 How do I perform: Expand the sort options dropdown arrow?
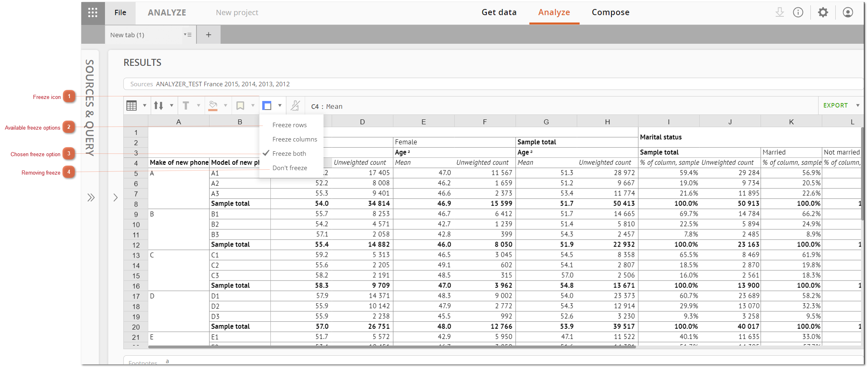[172, 105]
